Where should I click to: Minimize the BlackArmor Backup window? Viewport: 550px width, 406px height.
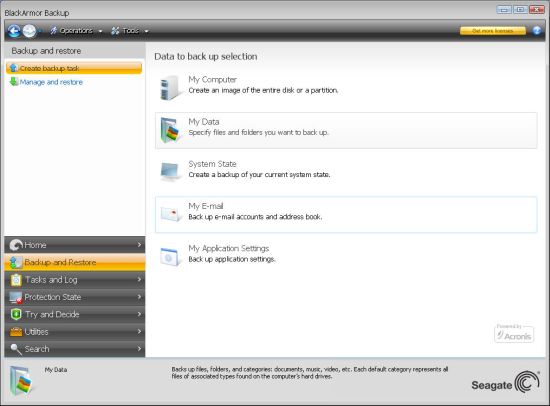pyautogui.click(x=504, y=9)
